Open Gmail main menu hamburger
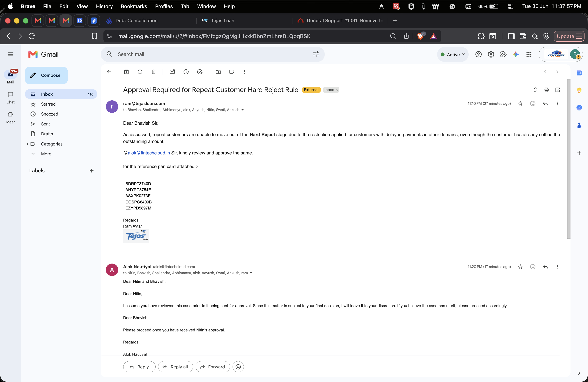This screenshot has height=382, width=588. [x=10, y=54]
